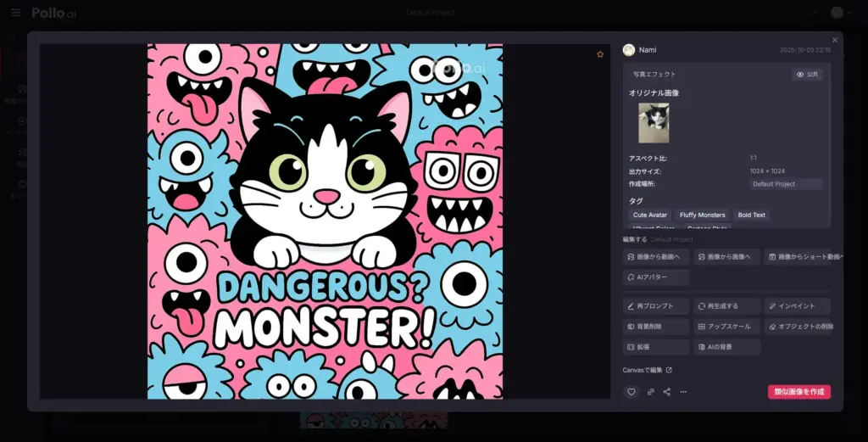Open the hamburger menu beside Pollo.ai logo
This screenshot has height=442, width=868.
15,13
